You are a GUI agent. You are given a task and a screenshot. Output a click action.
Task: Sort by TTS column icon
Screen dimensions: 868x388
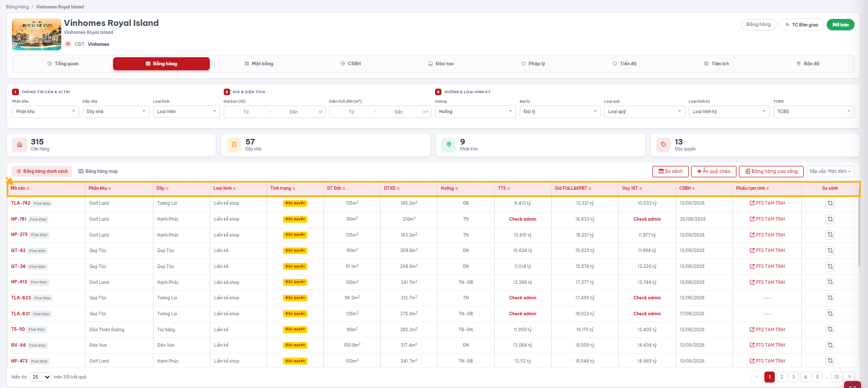coord(508,189)
